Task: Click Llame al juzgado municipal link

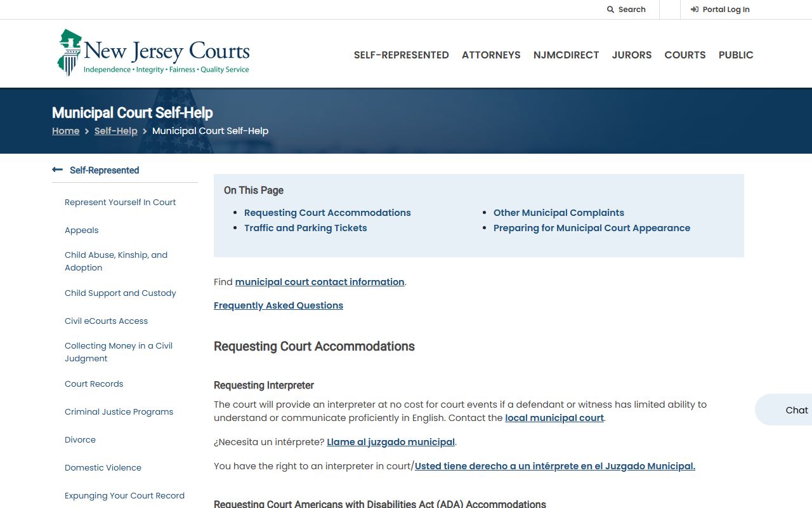Action: pyautogui.click(x=391, y=442)
